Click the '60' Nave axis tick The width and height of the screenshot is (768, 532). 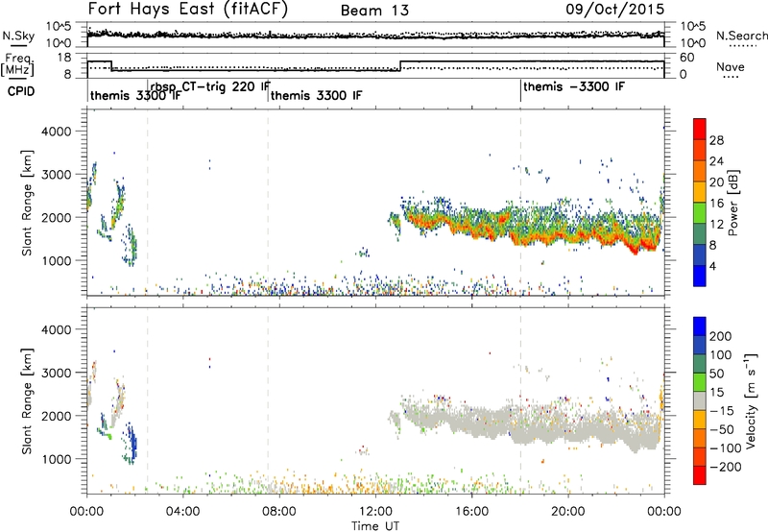(x=687, y=58)
